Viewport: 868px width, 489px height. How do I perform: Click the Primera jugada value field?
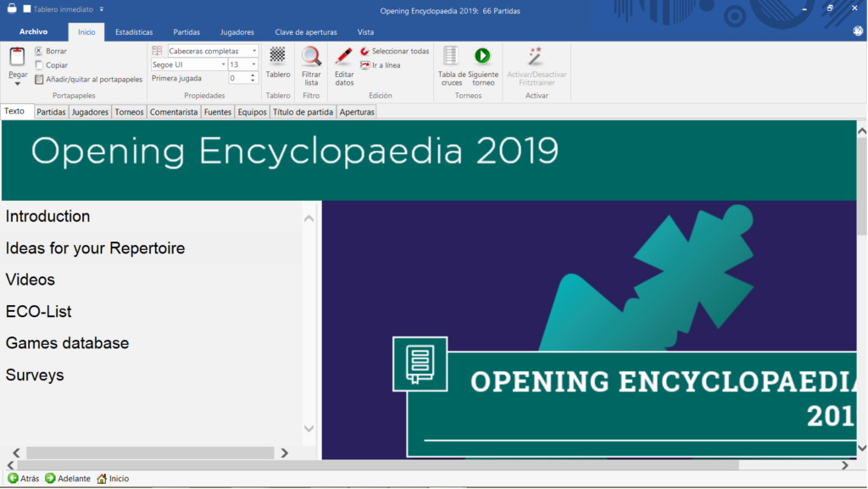(x=238, y=79)
